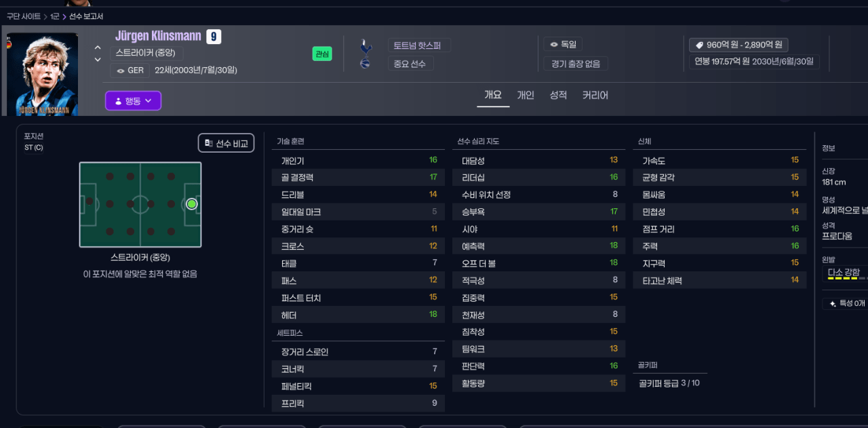Image resolution: width=868 pixels, height=428 pixels.
Task: Select the 활동량 attribute row
Action: point(538,383)
